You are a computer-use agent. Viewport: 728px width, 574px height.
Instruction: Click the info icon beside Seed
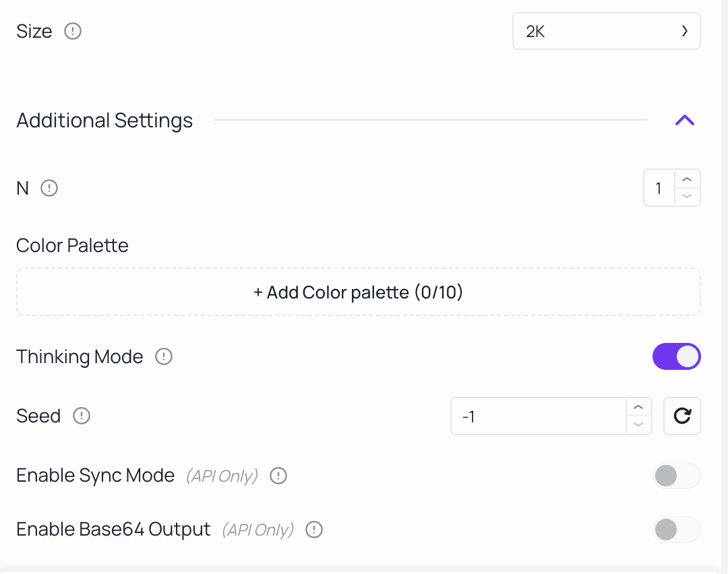pyautogui.click(x=82, y=416)
